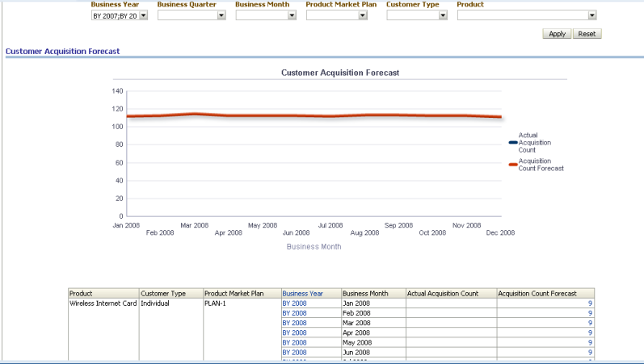
Task: Click the Customer Type column header
Action: click(x=171, y=294)
